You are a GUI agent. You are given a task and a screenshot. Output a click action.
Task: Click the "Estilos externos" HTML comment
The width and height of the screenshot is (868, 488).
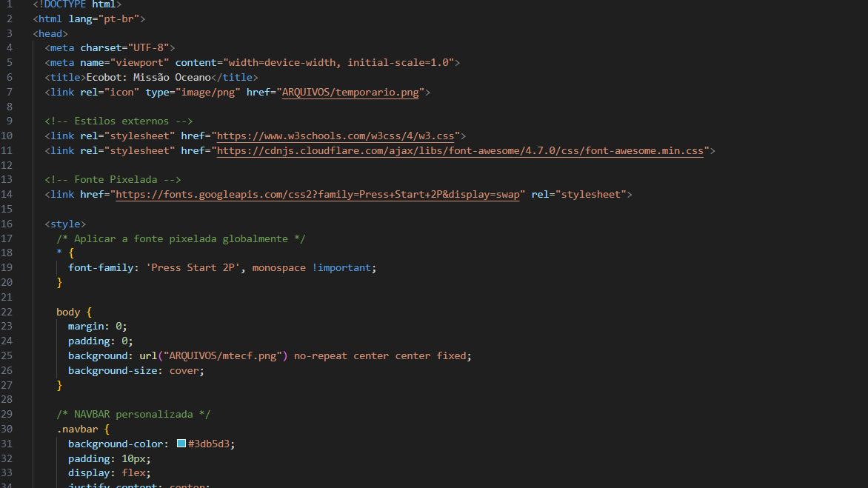pos(118,121)
